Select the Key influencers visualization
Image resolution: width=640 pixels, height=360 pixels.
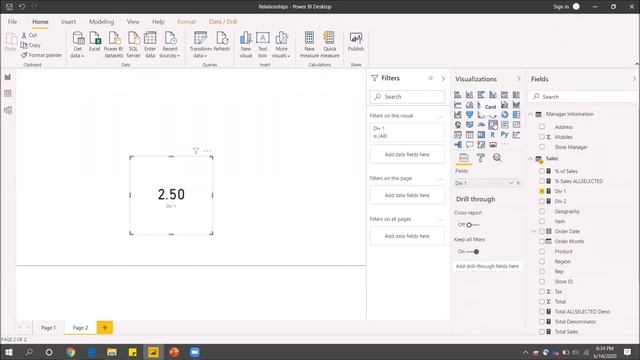click(x=516, y=135)
